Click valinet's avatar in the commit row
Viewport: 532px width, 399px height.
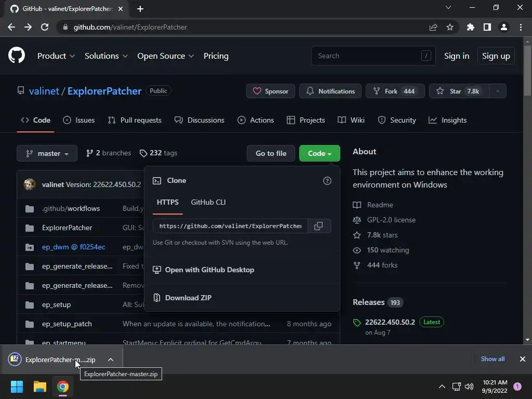[30, 184]
